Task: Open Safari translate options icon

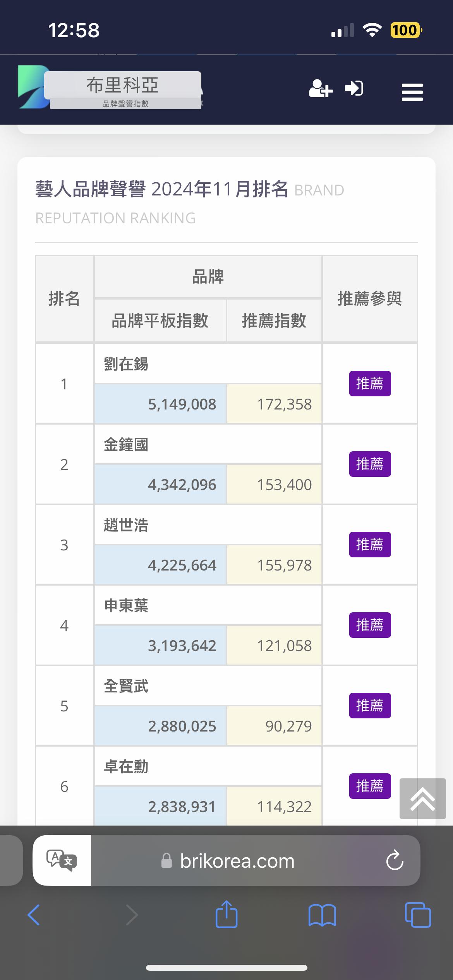Action: (62, 860)
